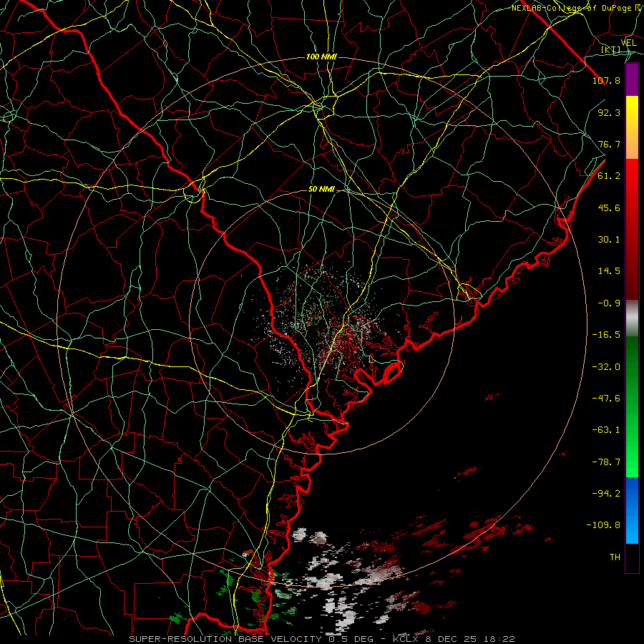
Task: Click the -32.0 scale label
Action: point(606,367)
